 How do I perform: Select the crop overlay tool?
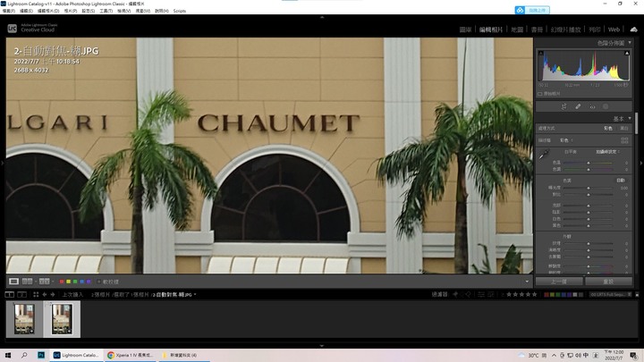563,106
